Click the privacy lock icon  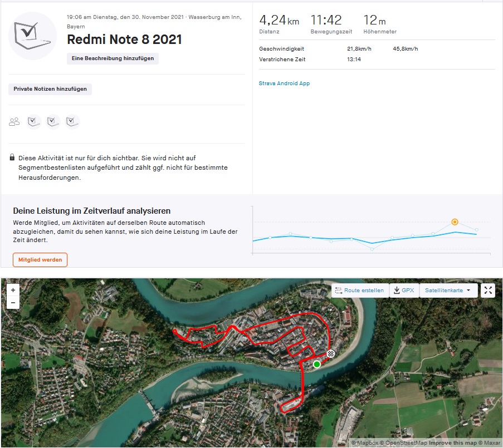click(x=12, y=158)
